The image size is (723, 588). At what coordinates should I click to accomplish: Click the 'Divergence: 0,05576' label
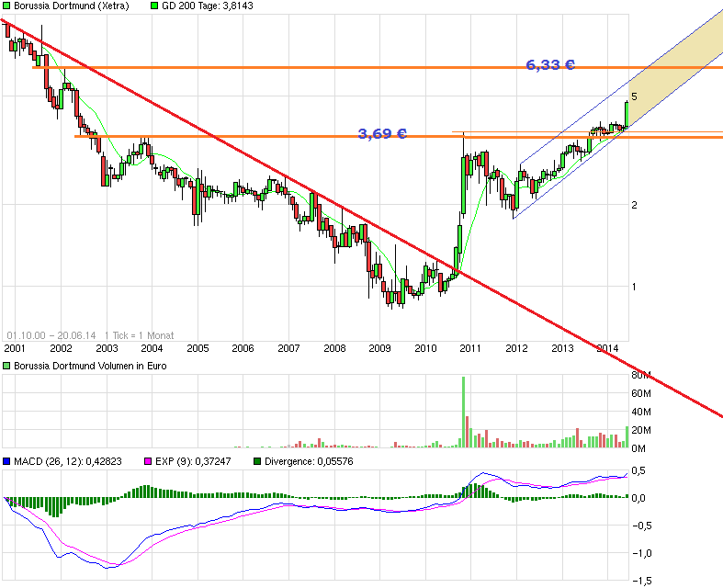pos(309,461)
